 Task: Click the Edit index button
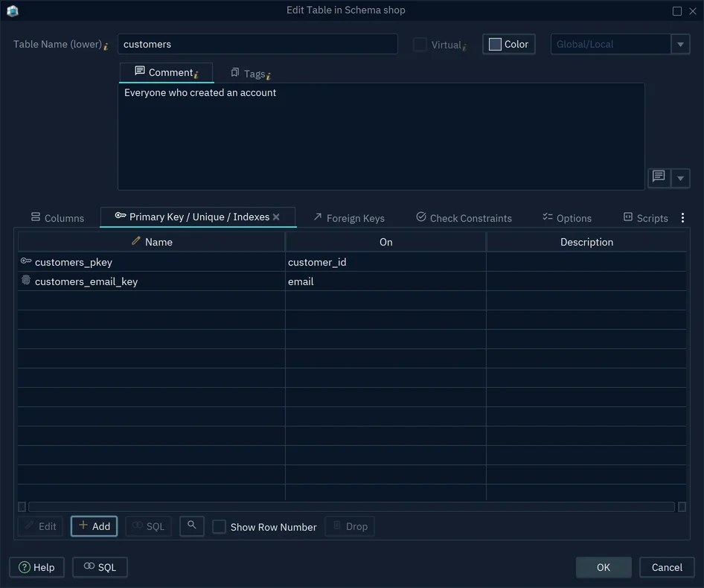(40, 526)
